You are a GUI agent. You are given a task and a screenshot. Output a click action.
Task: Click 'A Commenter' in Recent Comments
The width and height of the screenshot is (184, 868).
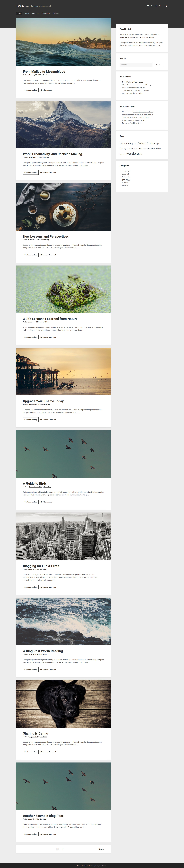point(127,120)
